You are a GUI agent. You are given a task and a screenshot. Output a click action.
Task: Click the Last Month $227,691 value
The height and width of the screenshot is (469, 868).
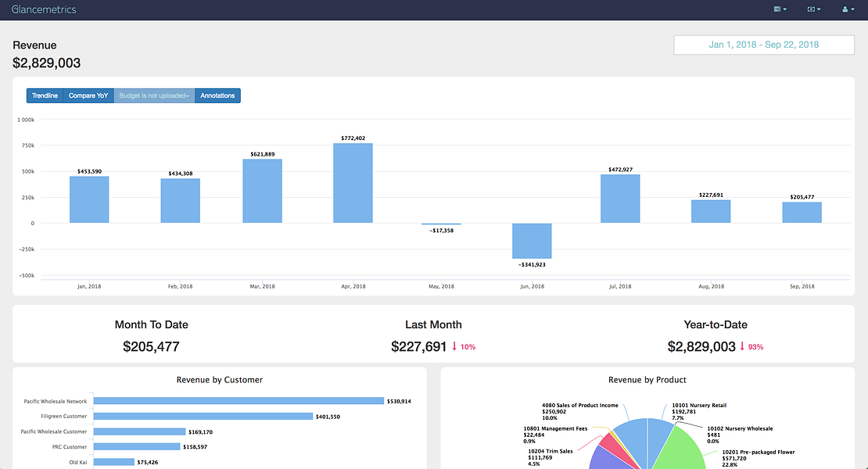pyautogui.click(x=418, y=347)
